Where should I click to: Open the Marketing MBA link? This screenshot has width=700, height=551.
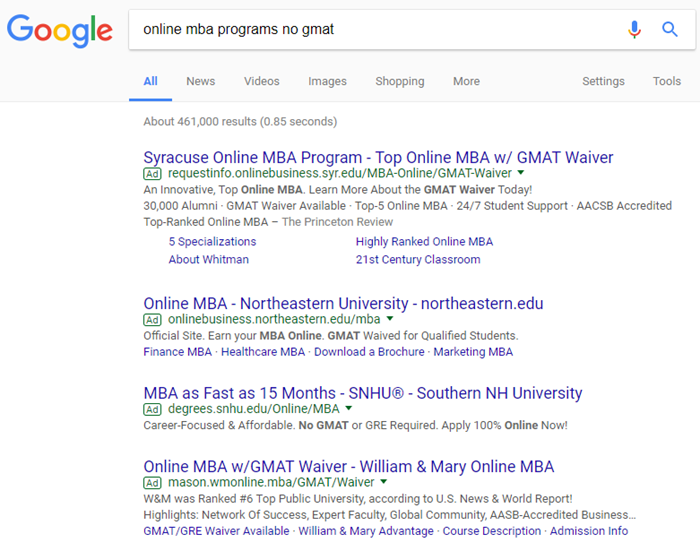pos(473,352)
